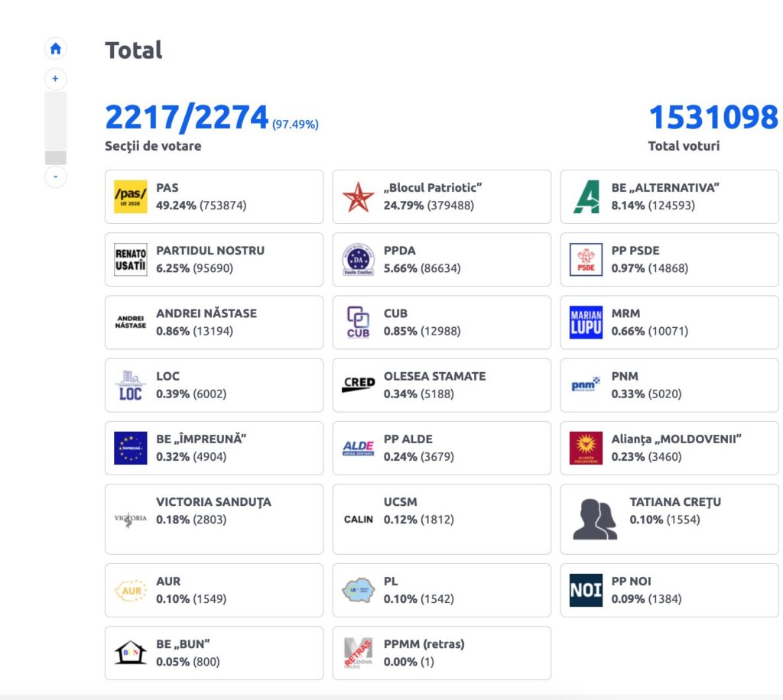The image size is (783, 700).
Task: Click the Blocul Patriotic red star logo
Action: tap(358, 196)
